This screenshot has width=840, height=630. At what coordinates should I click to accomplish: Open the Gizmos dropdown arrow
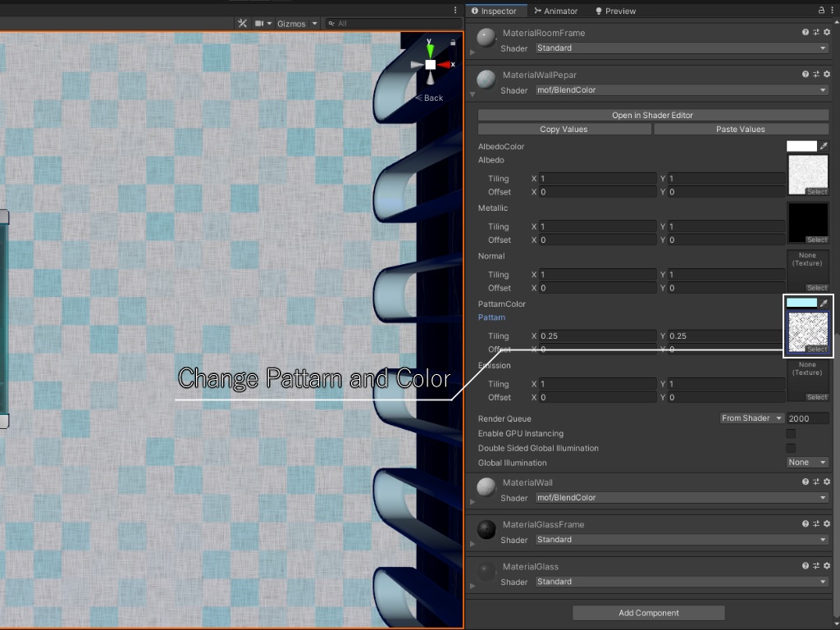[315, 24]
